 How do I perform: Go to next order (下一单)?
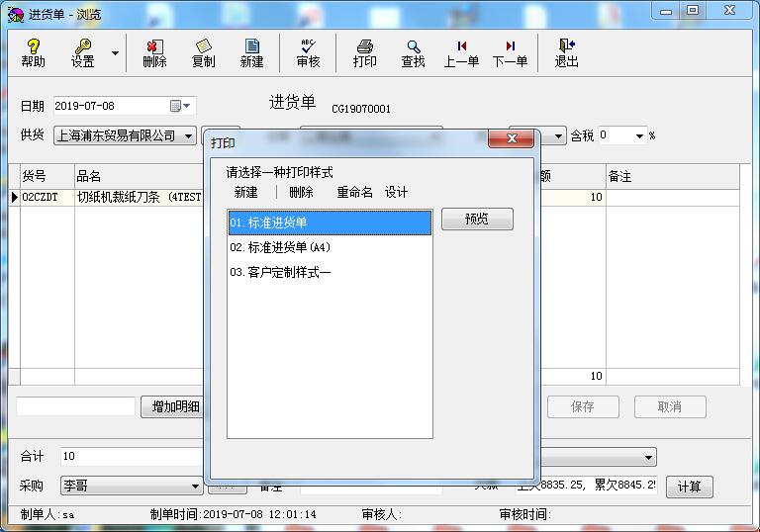[510, 52]
